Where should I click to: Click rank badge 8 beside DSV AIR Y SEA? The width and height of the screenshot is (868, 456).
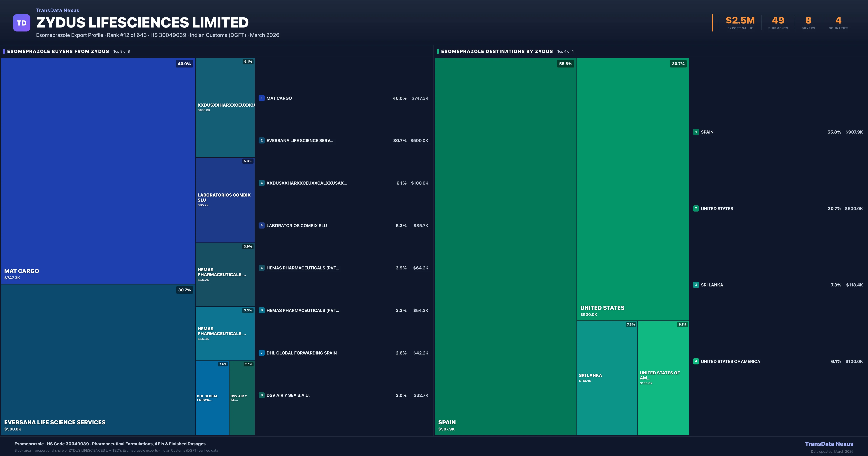pyautogui.click(x=261, y=395)
